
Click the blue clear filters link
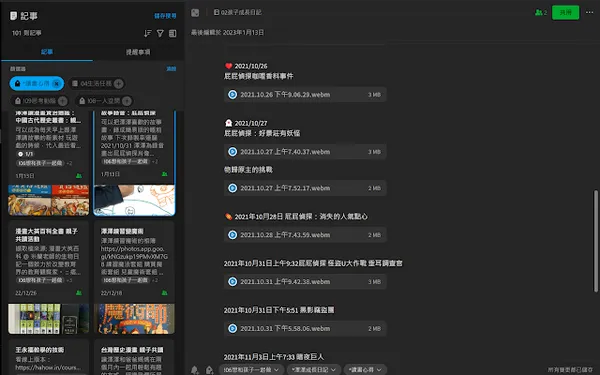coord(171,69)
